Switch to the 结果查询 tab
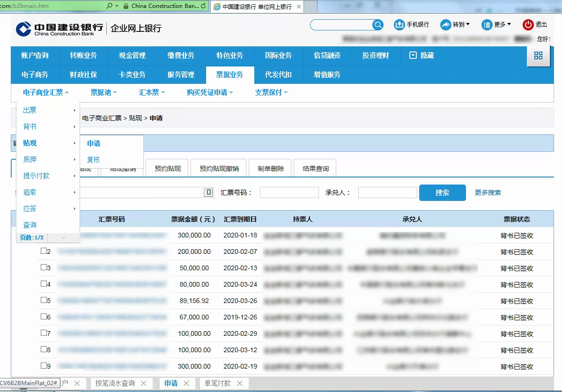562x392 pixels. point(316,168)
